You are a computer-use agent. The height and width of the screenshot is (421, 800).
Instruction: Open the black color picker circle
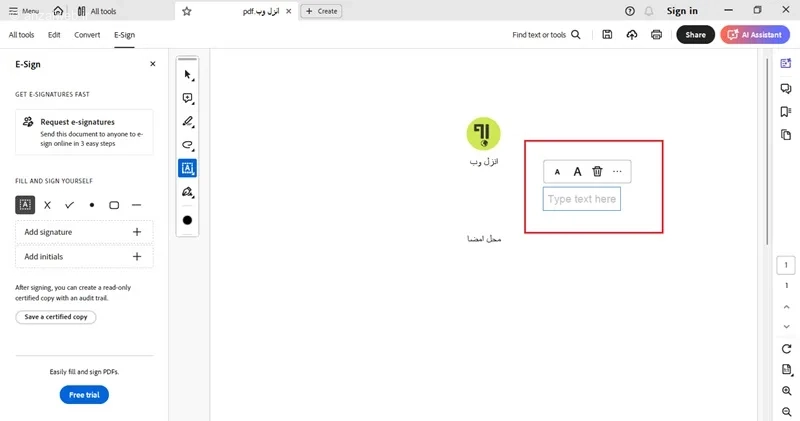187,220
